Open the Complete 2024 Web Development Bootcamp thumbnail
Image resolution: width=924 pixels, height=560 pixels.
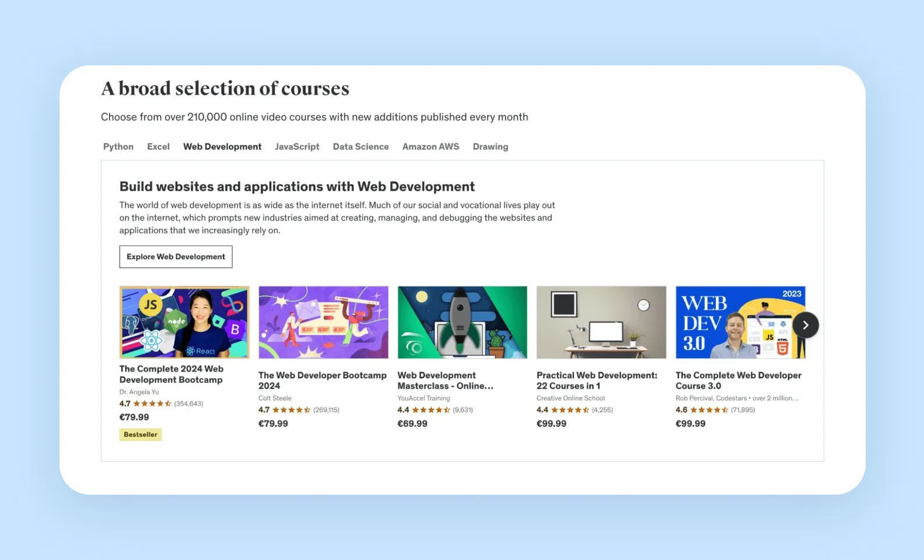pyautogui.click(x=184, y=322)
